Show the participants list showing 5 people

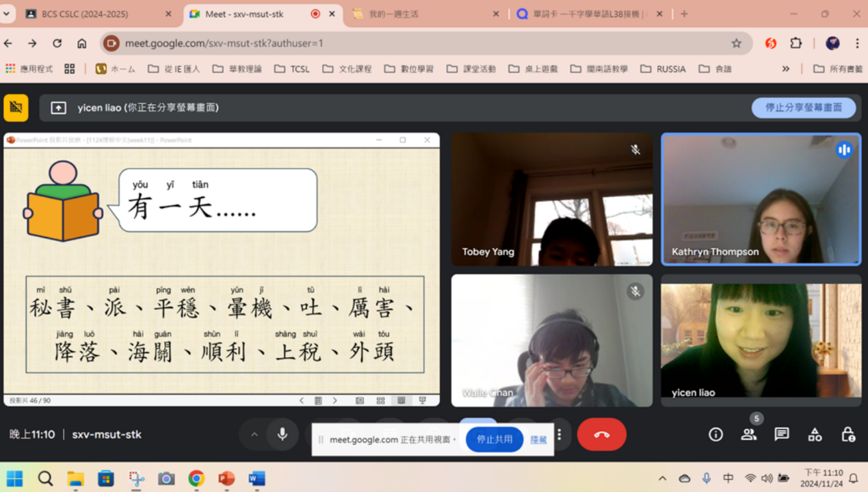coord(748,434)
